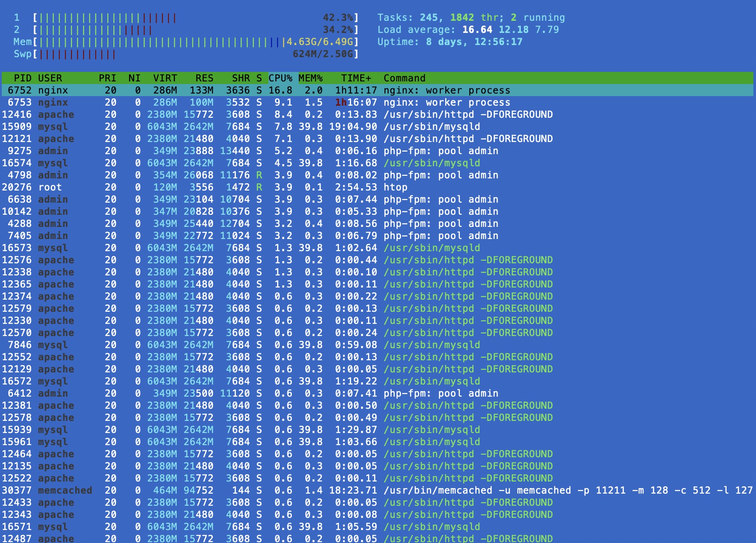Select the highlighted nginx row PID 6752
The height and width of the screenshot is (543, 756).
260,90
